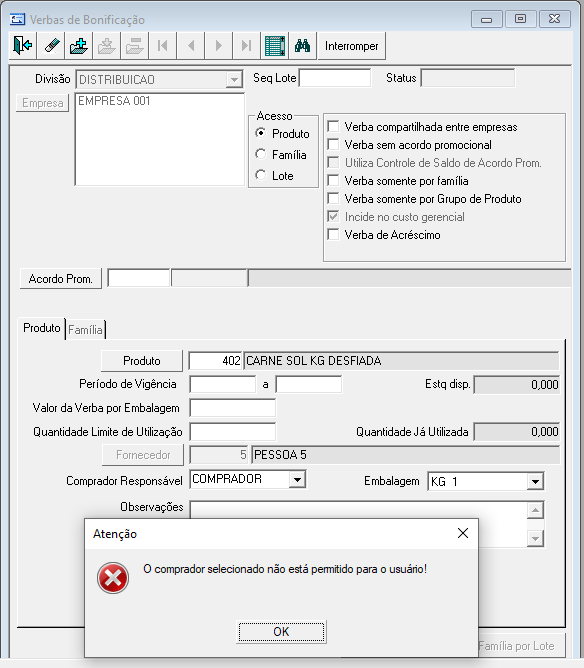Check Verba compartilhada entre empresas
Viewport: 584px width, 668px height.
tap(333, 127)
